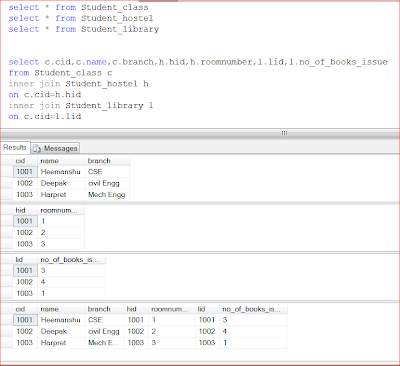Select 'name' column header in three-column class grid
Screen dimensions: 400x366
tap(61, 161)
